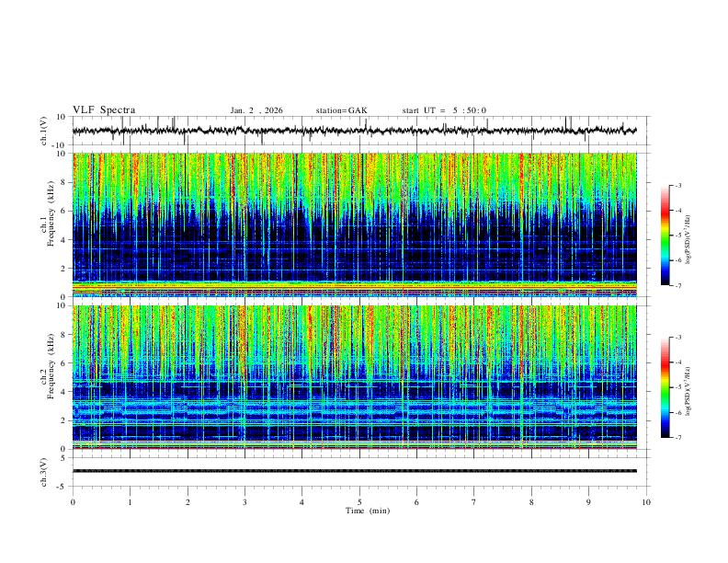Click the ch.1 PSD color scale bar
This screenshot has height=563, width=728.
[x=665, y=236]
